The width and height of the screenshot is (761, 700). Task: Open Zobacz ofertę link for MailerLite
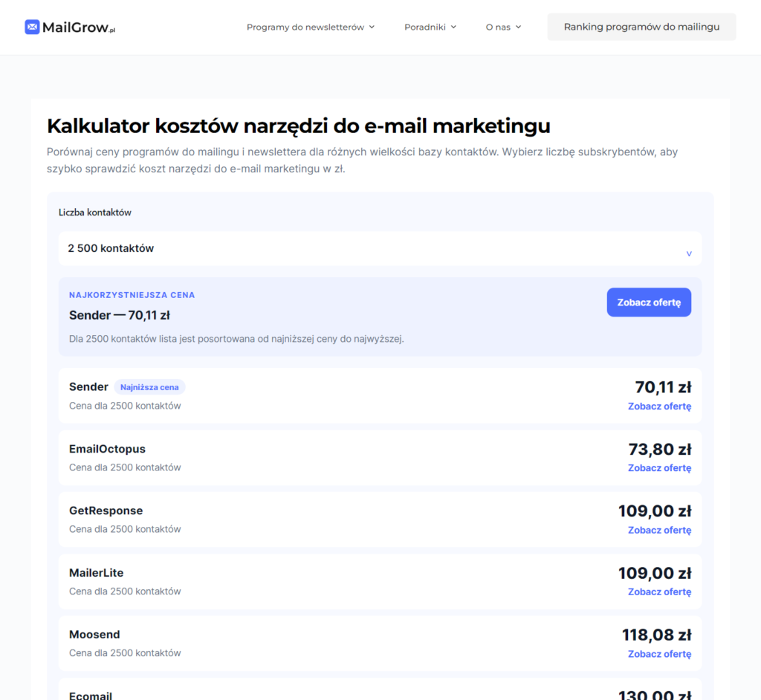click(659, 592)
